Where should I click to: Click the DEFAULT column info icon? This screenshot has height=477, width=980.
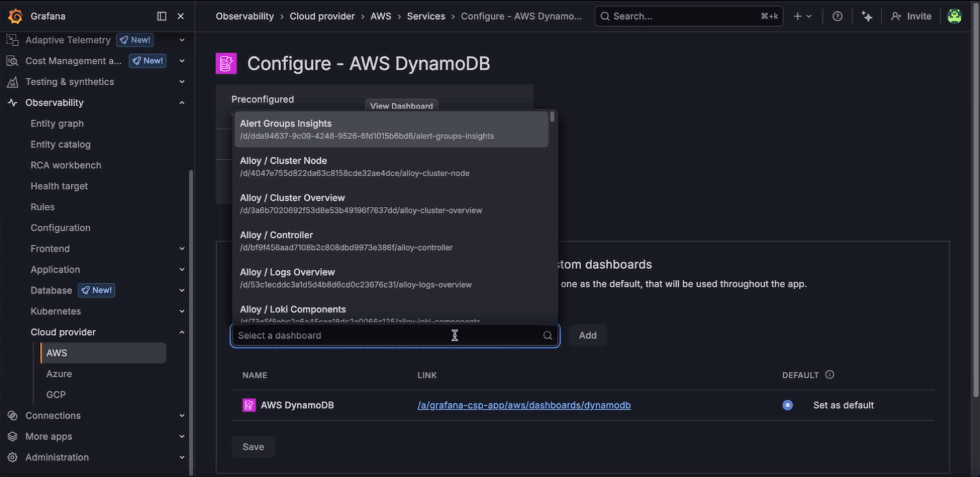pos(829,375)
